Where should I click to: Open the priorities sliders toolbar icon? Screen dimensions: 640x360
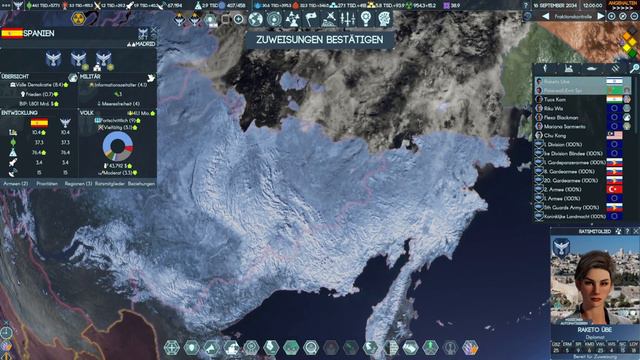[347, 19]
